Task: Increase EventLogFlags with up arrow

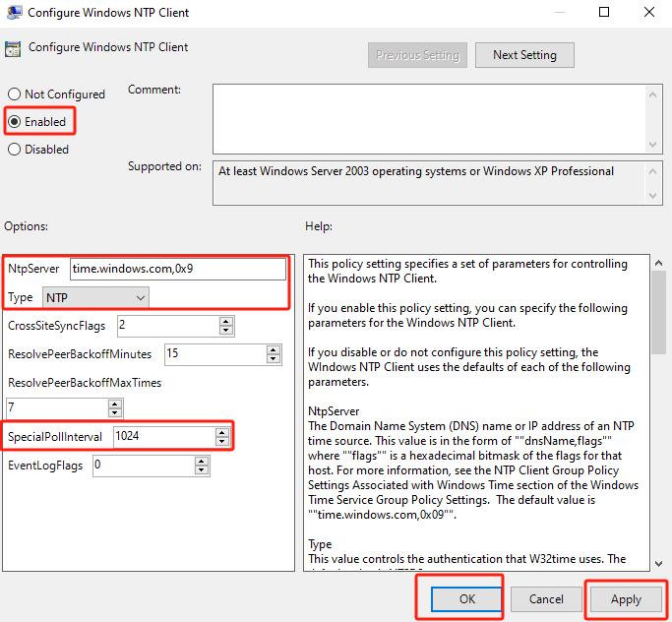Action: 201,461
